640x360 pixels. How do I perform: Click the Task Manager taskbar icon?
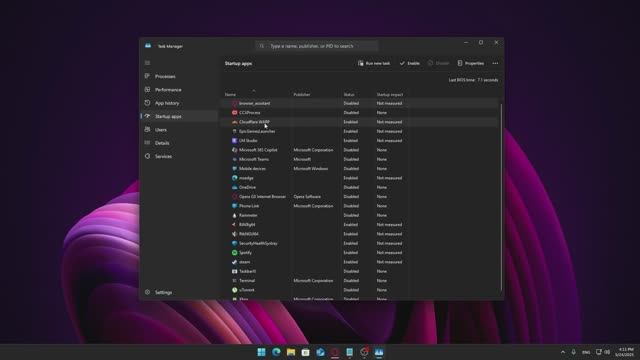pos(379,352)
